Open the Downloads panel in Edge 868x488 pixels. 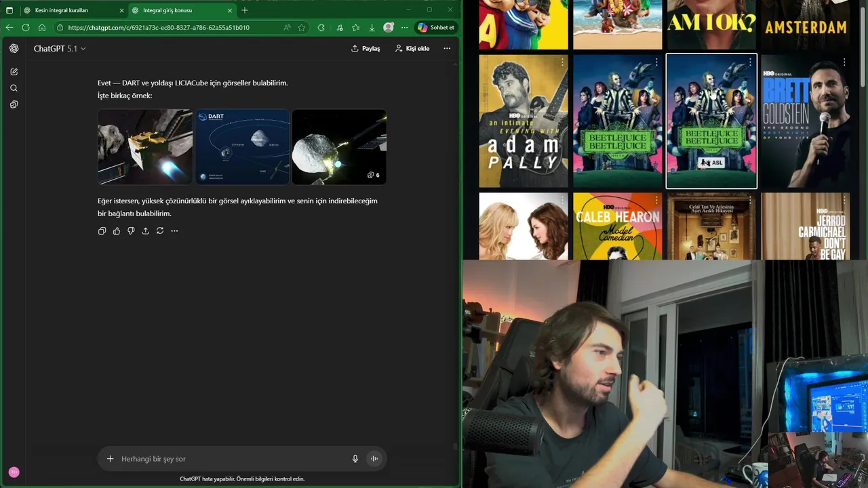click(372, 28)
